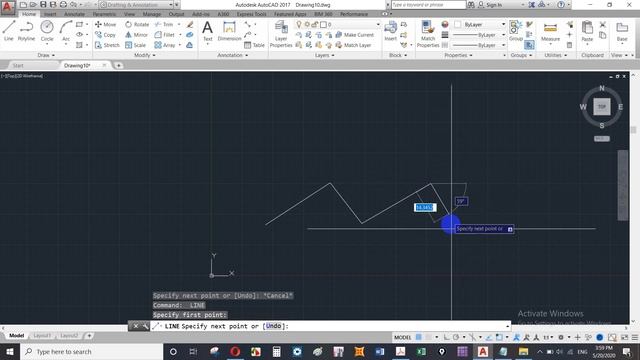This screenshot has width=640, height=360.
Task: Toggle annotation visibility in status bar
Action: point(516,337)
